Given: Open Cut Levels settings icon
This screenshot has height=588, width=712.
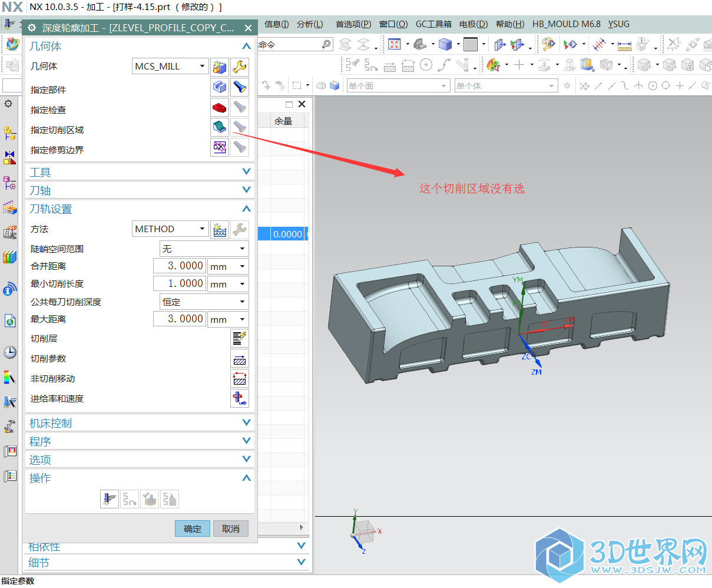Looking at the screenshot, I should click(240, 338).
